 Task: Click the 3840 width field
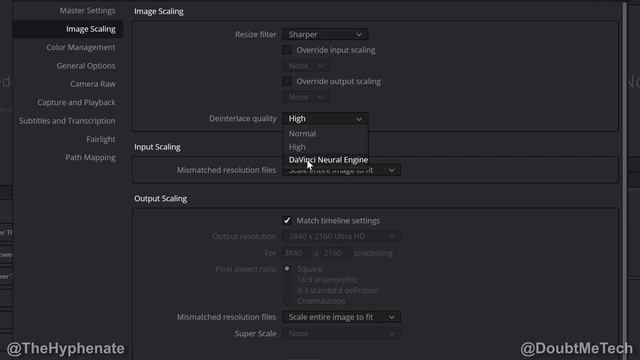(x=296, y=253)
